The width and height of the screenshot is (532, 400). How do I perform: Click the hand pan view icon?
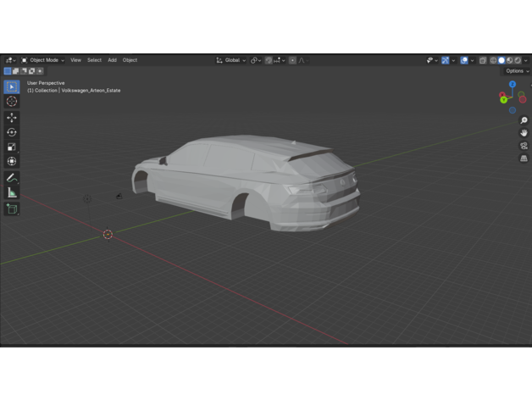(524, 133)
